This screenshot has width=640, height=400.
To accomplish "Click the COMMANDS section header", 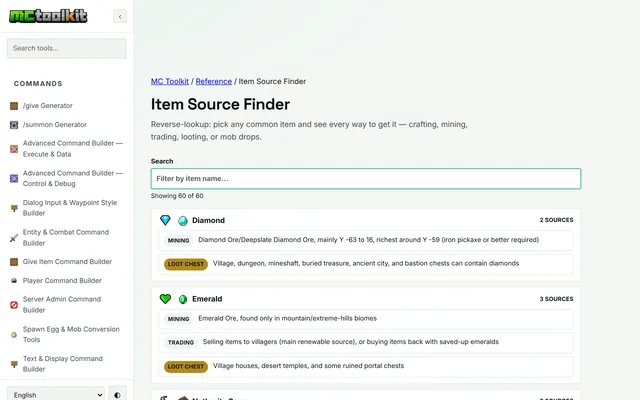I will pos(38,84).
